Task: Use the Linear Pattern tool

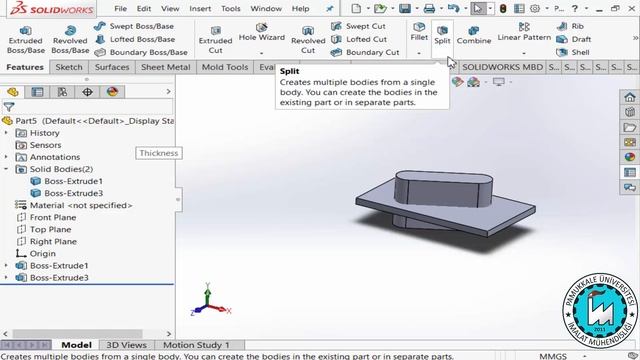Action: 524,32
